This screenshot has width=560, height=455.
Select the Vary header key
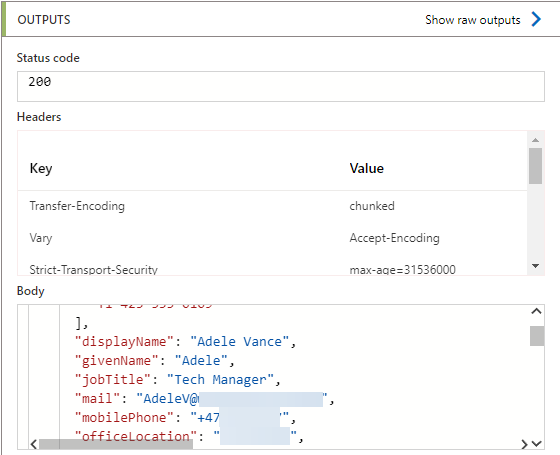click(x=41, y=238)
